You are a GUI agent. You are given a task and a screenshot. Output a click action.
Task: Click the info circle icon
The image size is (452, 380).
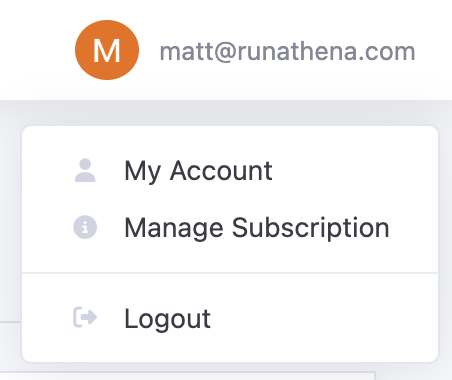pos(85,228)
